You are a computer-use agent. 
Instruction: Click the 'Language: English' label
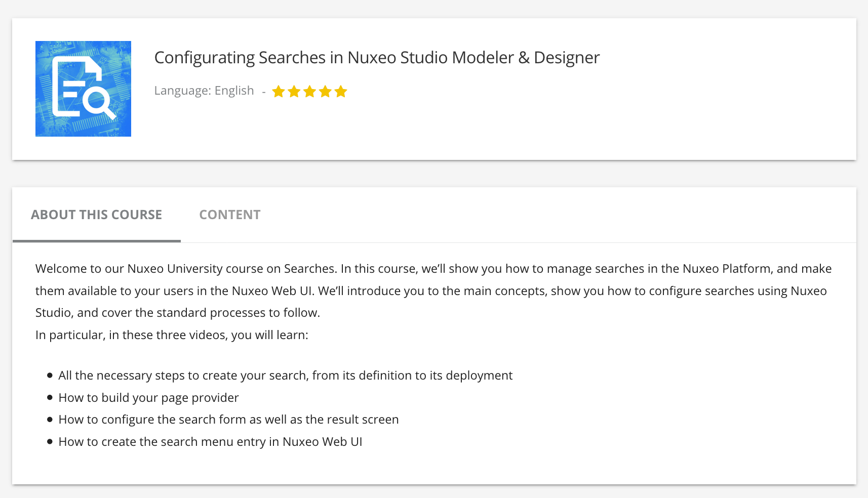coord(204,91)
